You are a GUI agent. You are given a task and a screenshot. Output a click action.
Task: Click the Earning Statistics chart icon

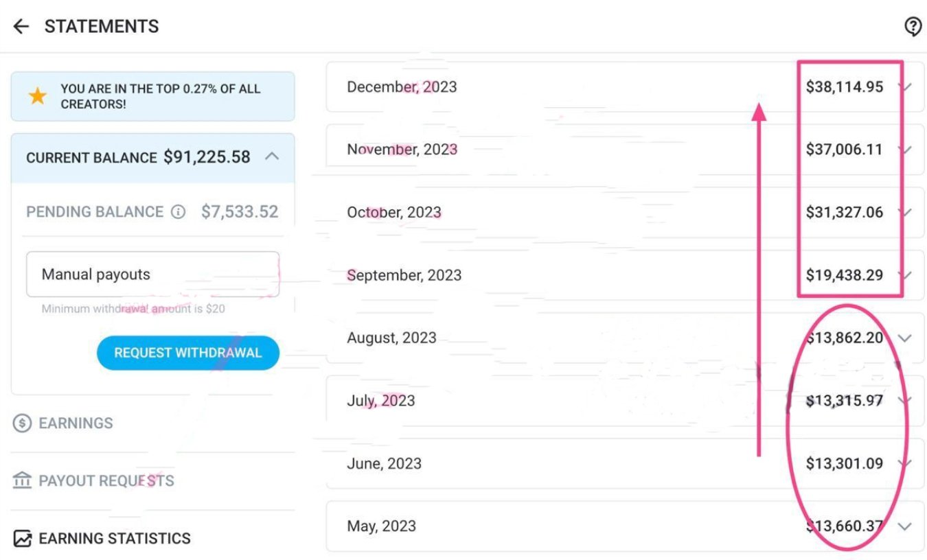(x=22, y=539)
